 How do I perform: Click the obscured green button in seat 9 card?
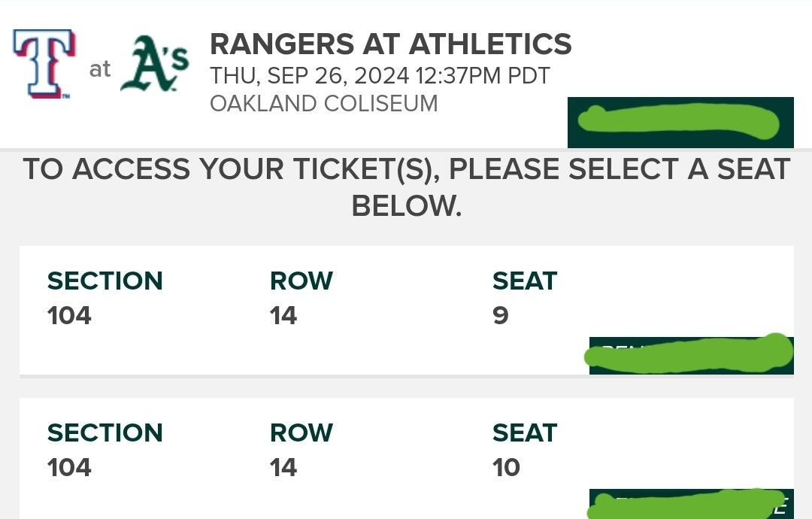click(x=692, y=355)
